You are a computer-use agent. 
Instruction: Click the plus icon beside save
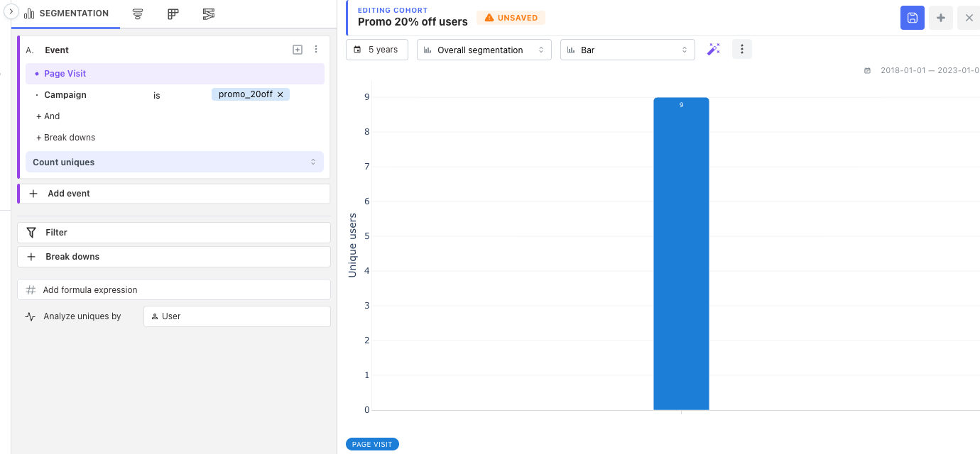pyautogui.click(x=941, y=18)
